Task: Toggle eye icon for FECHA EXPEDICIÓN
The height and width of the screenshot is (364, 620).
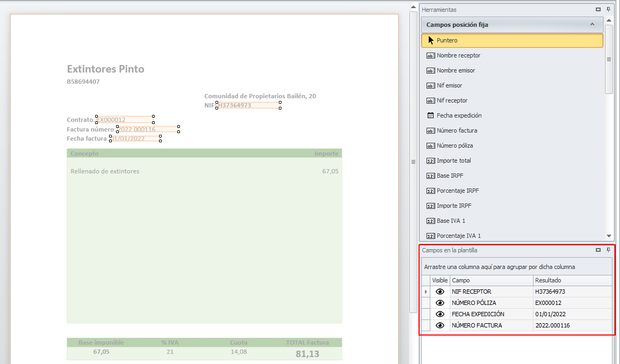Action: pos(440,314)
